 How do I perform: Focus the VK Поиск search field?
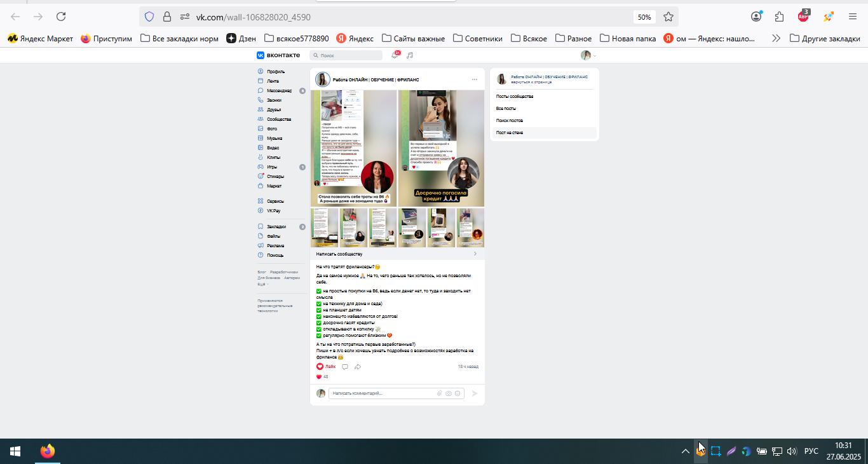tap(346, 55)
